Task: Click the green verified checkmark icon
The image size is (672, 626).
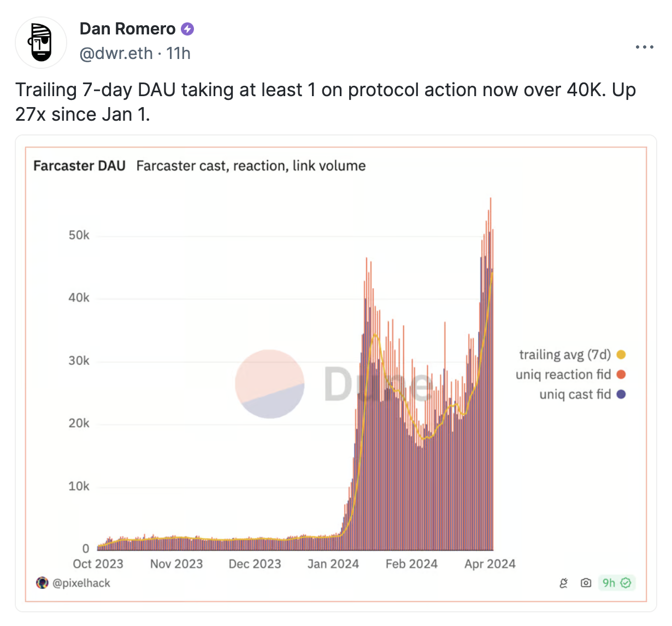Action: click(626, 583)
